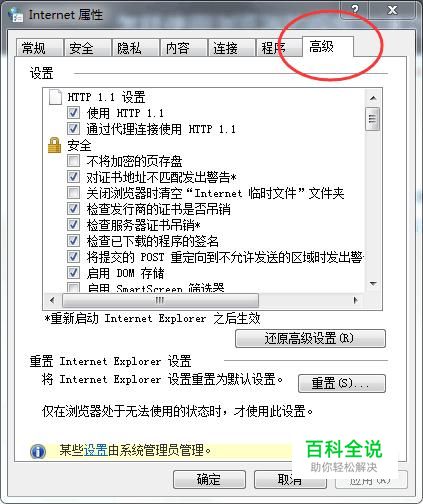Open the 隐私 tab

click(135, 48)
